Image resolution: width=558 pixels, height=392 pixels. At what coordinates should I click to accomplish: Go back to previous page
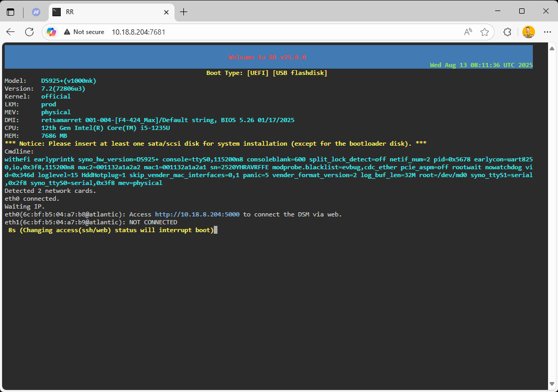tap(10, 32)
